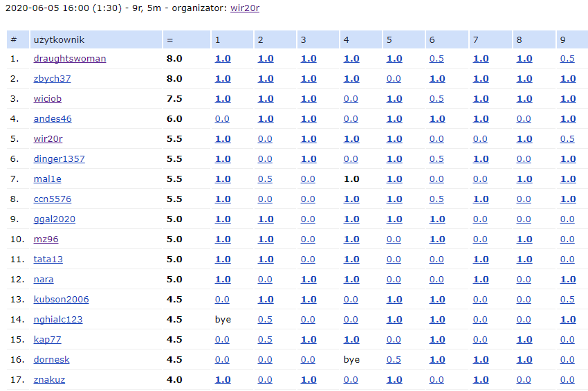Open dornesk's profile
This screenshot has width=588, height=391.
point(52,360)
